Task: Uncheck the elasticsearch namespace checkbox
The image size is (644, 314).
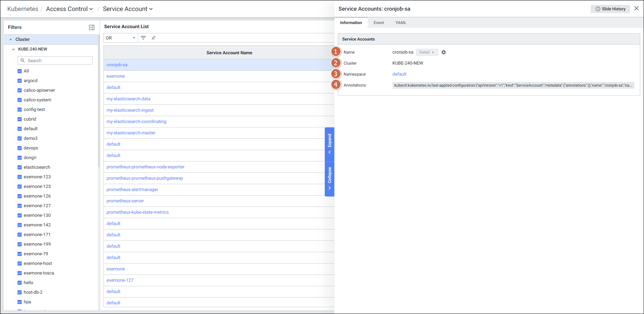Action: coord(20,167)
